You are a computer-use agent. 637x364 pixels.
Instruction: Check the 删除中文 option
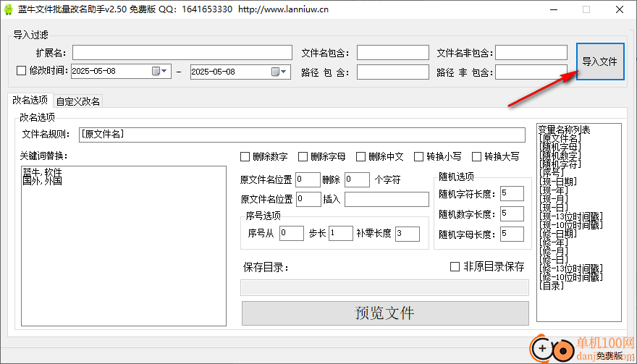[360, 156]
